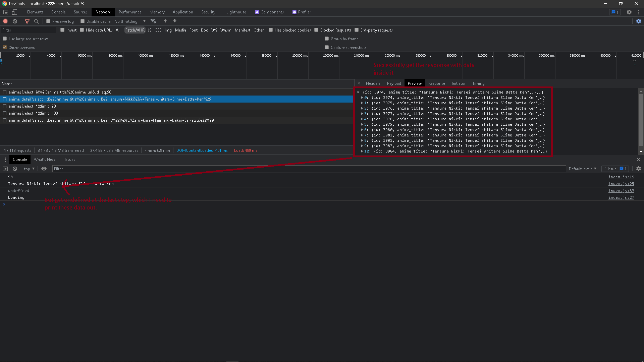
Task: Expand preview item 5 with id 3979
Action: [x=362, y=124]
